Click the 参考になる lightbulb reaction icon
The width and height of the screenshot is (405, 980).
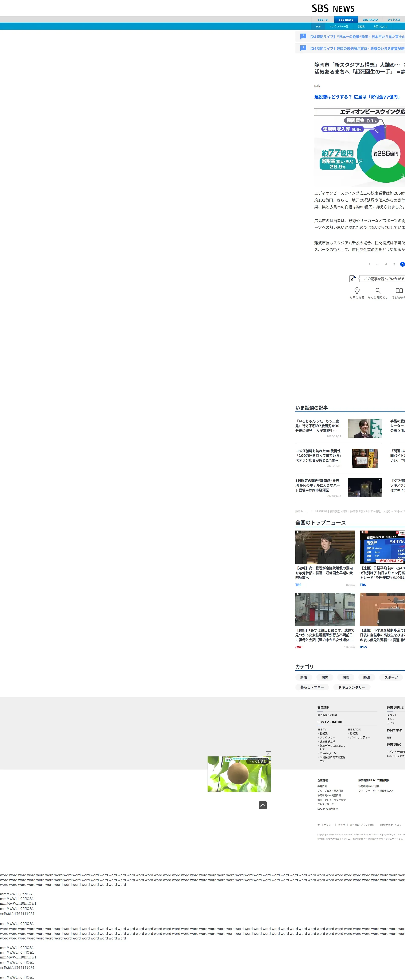[x=357, y=291]
